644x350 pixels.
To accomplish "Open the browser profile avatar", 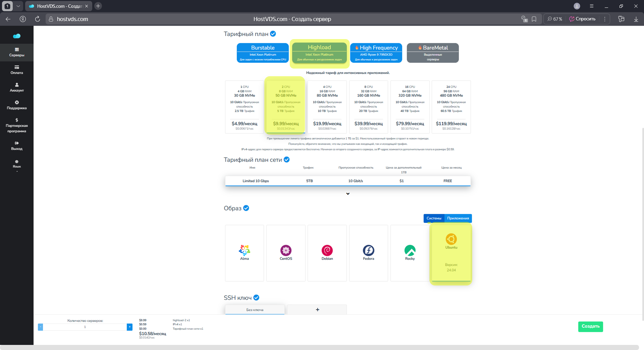I will click(x=577, y=6).
